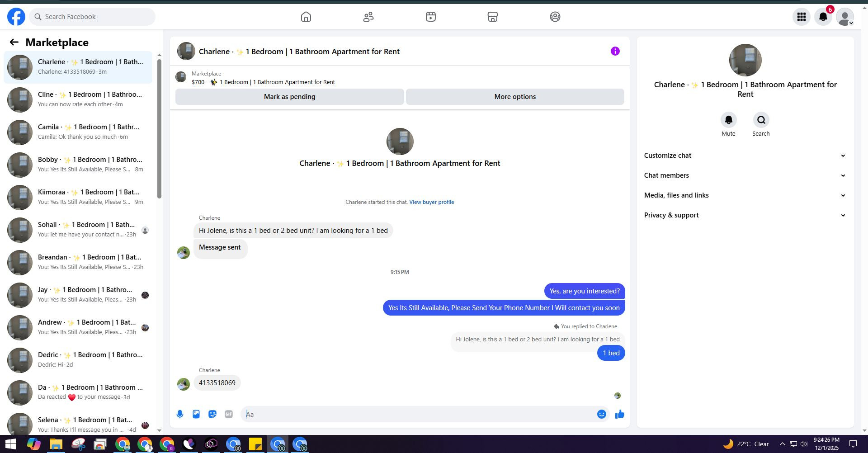The height and width of the screenshot is (453, 868).
Task: Open conversation information purple i icon
Action: (615, 51)
